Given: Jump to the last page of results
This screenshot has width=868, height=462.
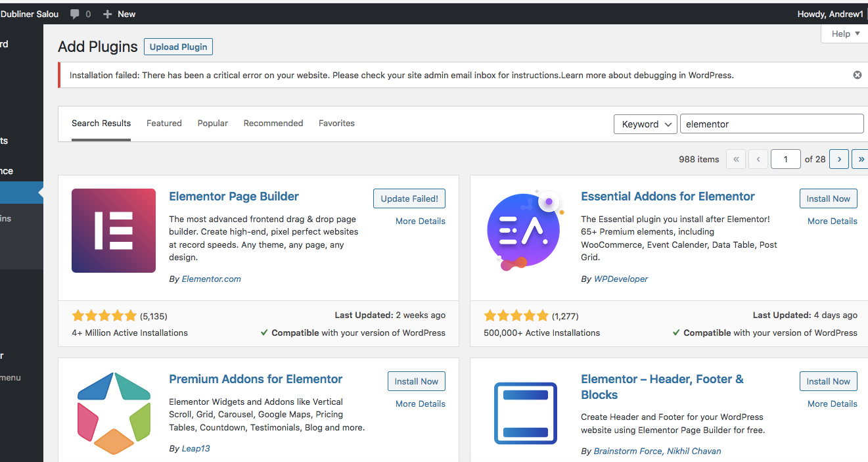Looking at the screenshot, I should coord(860,159).
